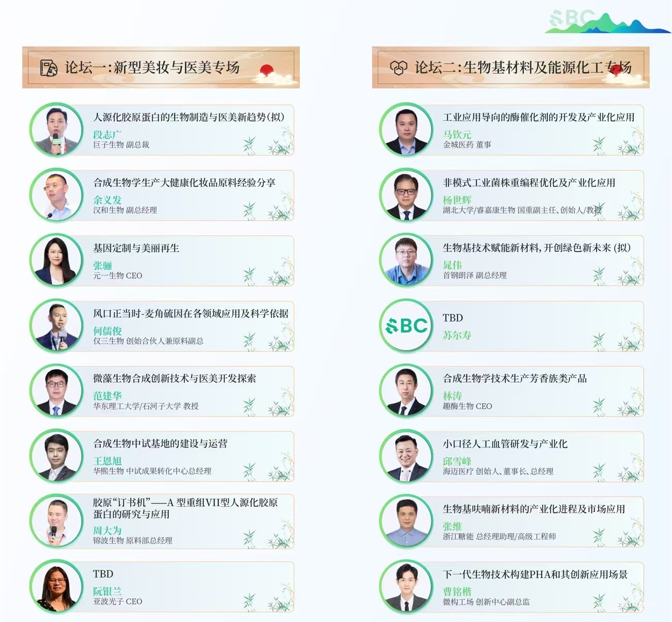The height and width of the screenshot is (622, 672).
Task: Click affiliation 锦波生物 原料部总经理
Action: coord(133,540)
